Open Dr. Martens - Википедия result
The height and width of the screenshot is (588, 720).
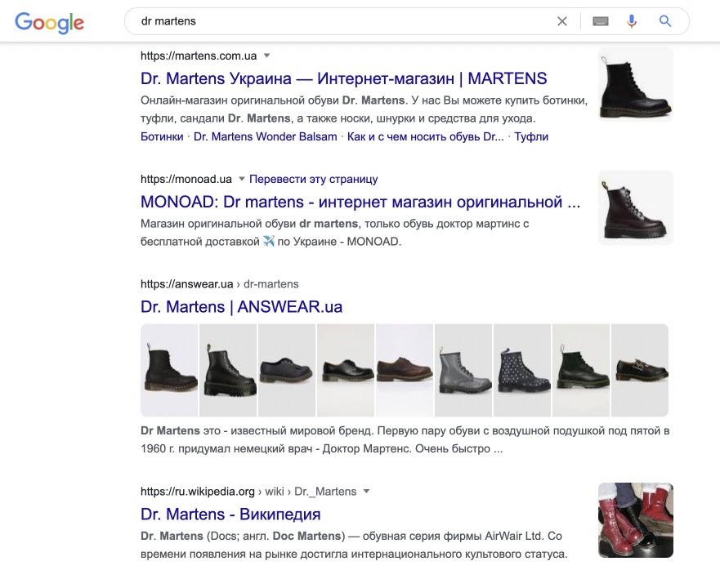click(x=230, y=514)
